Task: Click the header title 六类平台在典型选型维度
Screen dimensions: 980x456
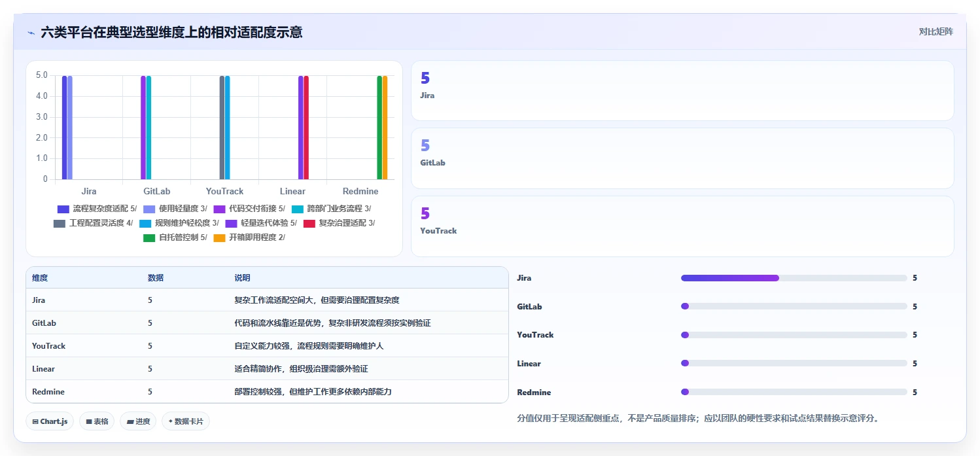Action: coord(171,33)
